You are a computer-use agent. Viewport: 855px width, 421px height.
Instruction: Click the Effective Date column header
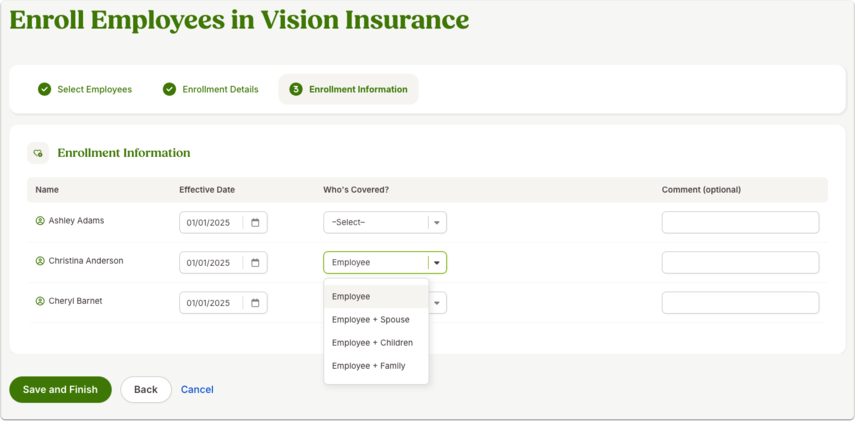[207, 190]
